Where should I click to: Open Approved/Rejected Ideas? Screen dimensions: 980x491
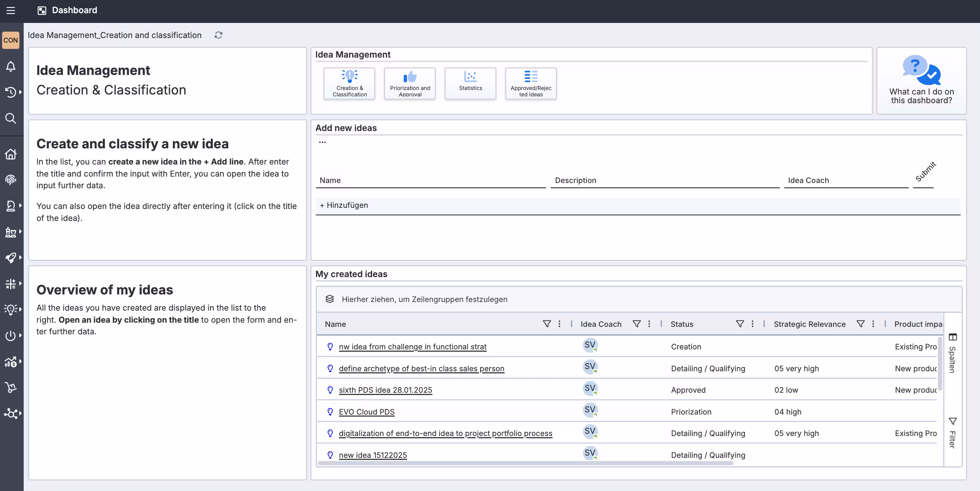coord(531,83)
